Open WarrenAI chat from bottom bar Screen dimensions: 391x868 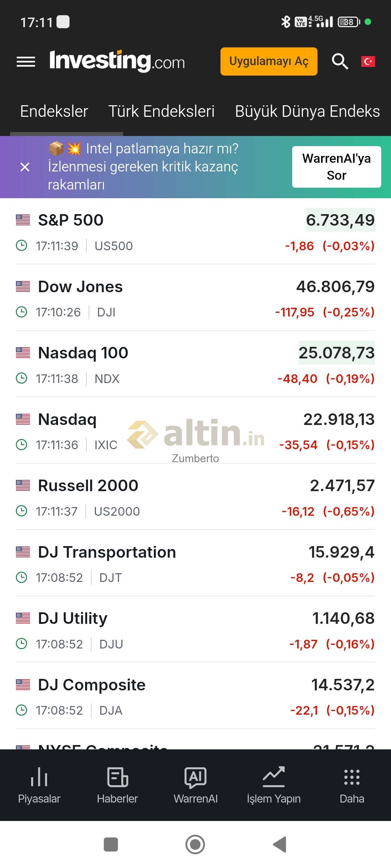(195, 786)
